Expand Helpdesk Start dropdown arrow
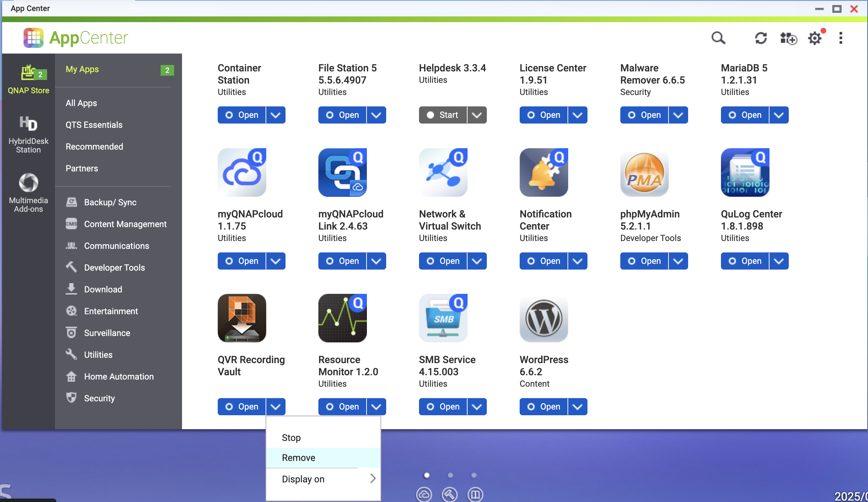This screenshot has height=502, width=868. click(477, 115)
